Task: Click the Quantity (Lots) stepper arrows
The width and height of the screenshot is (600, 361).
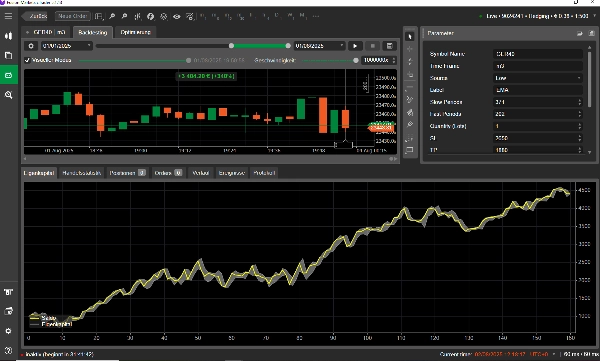Action: click(x=580, y=126)
